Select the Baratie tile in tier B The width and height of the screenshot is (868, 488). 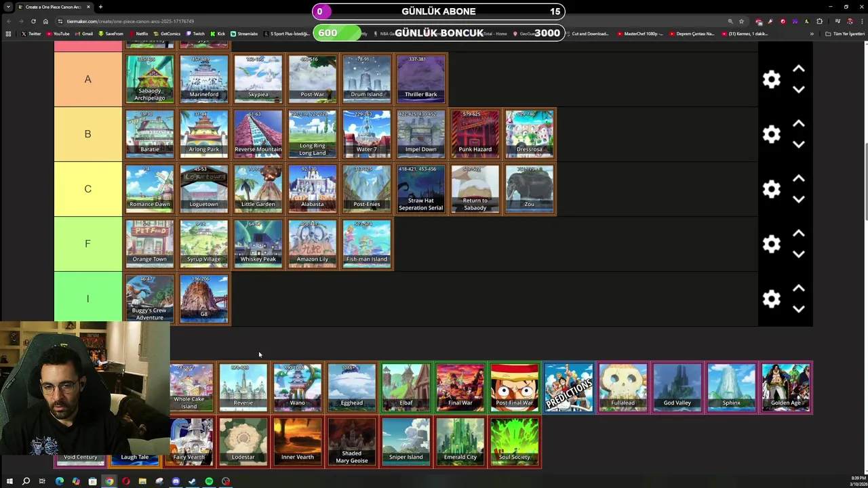coord(149,134)
